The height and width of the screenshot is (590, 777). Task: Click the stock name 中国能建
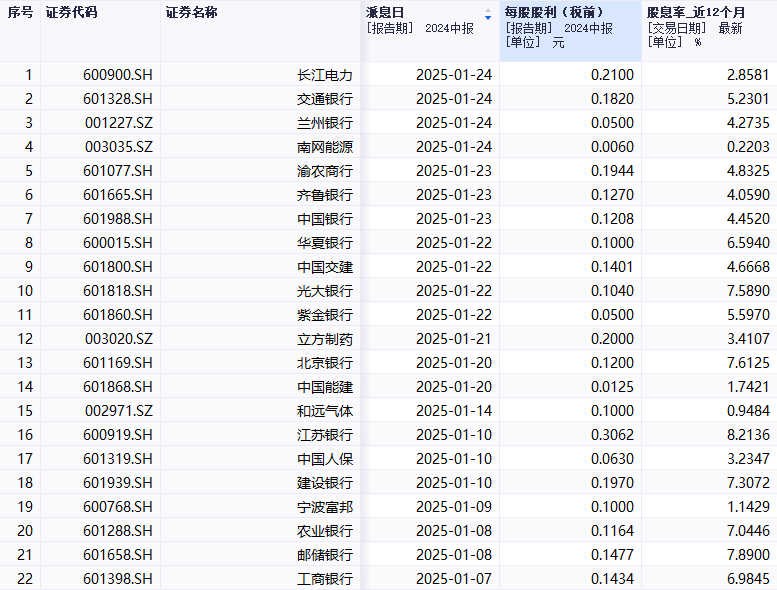pyautogui.click(x=325, y=386)
